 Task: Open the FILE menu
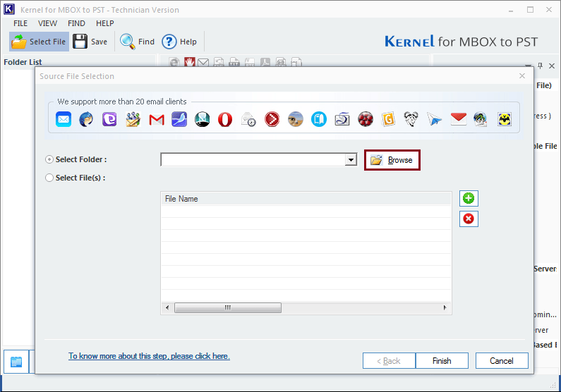pyautogui.click(x=20, y=23)
